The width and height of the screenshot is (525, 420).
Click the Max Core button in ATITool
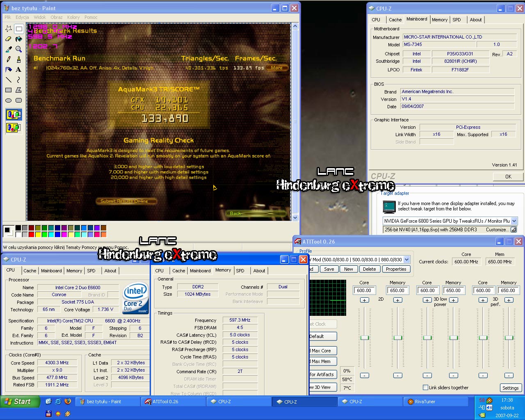pos(322,351)
